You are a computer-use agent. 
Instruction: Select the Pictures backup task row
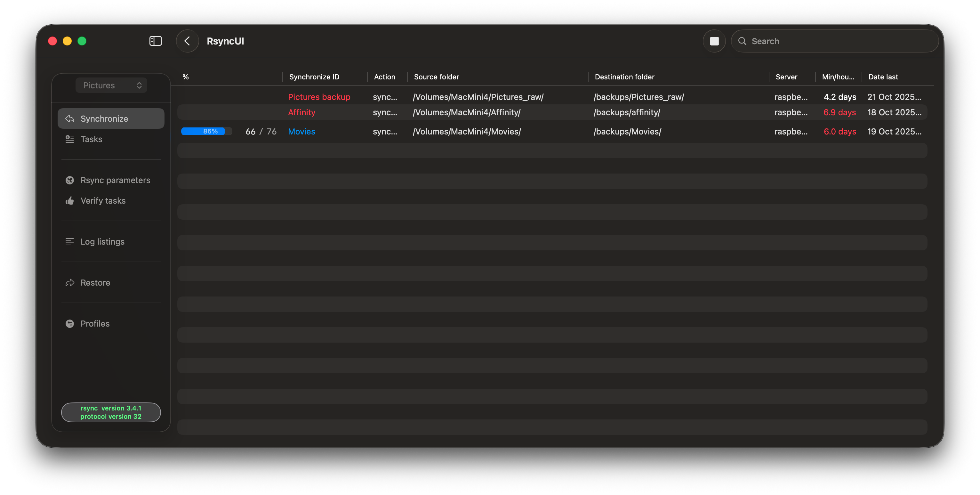tap(319, 97)
